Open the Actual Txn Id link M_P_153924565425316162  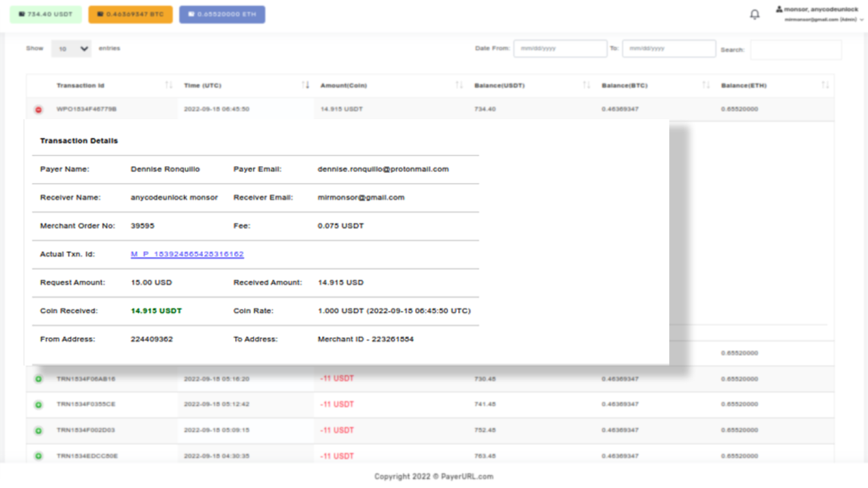tap(186, 254)
